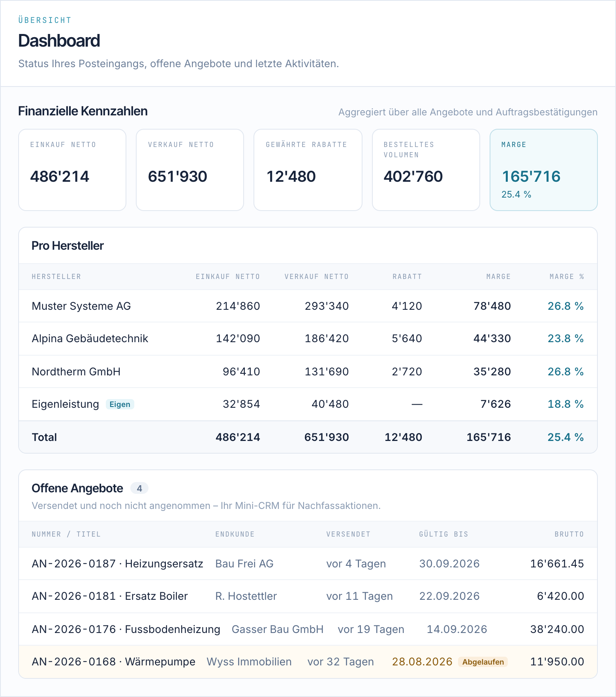Click the Total row label

pyautogui.click(x=44, y=437)
